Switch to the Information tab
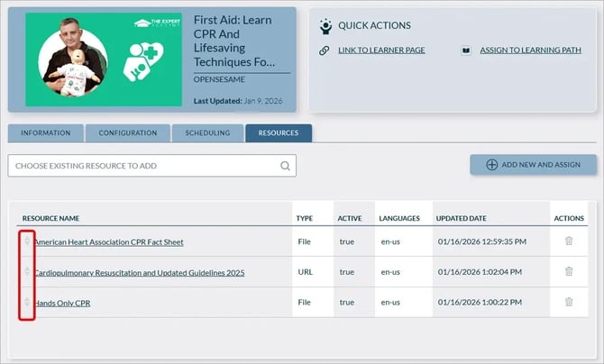 click(x=45, y=133)
